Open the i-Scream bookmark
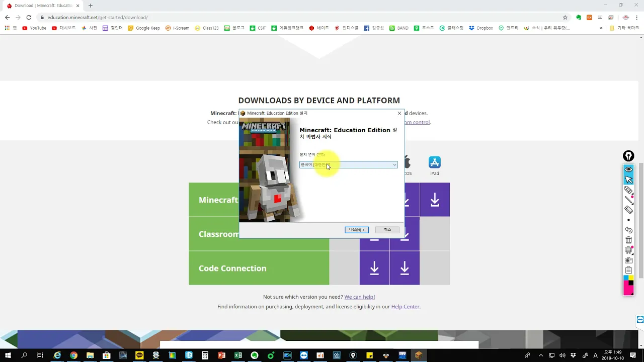 (x=178, y=28)
